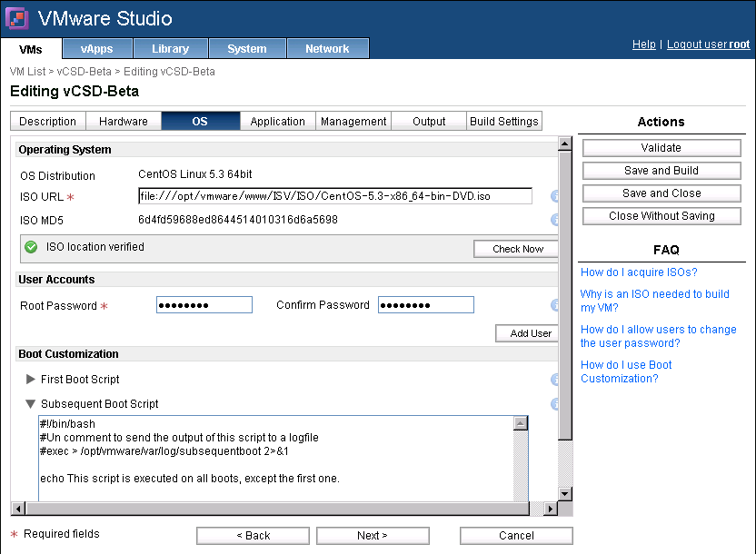Viewport: 756px width, 554px height.
Task: Click the VMware Studio logo icon
Action: 17,18
